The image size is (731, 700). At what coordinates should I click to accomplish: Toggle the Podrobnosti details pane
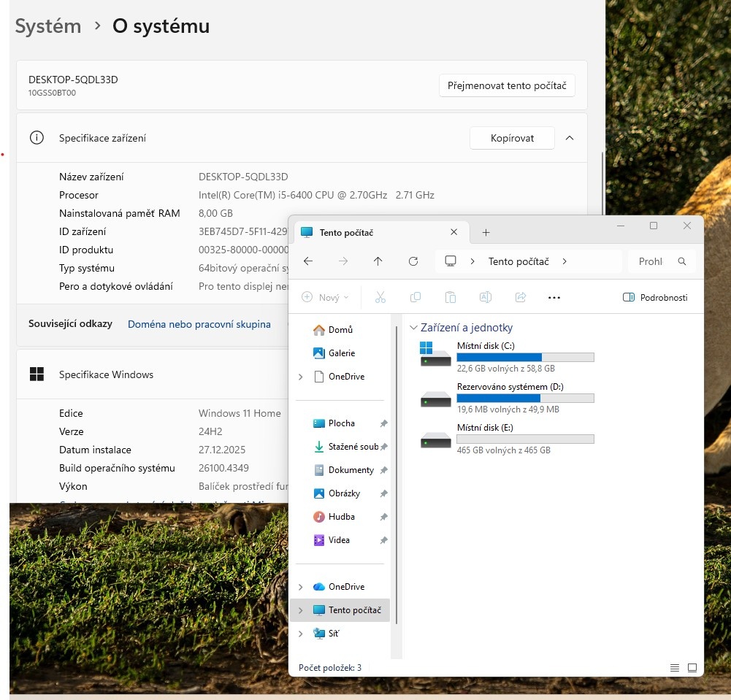pos(655,297)
